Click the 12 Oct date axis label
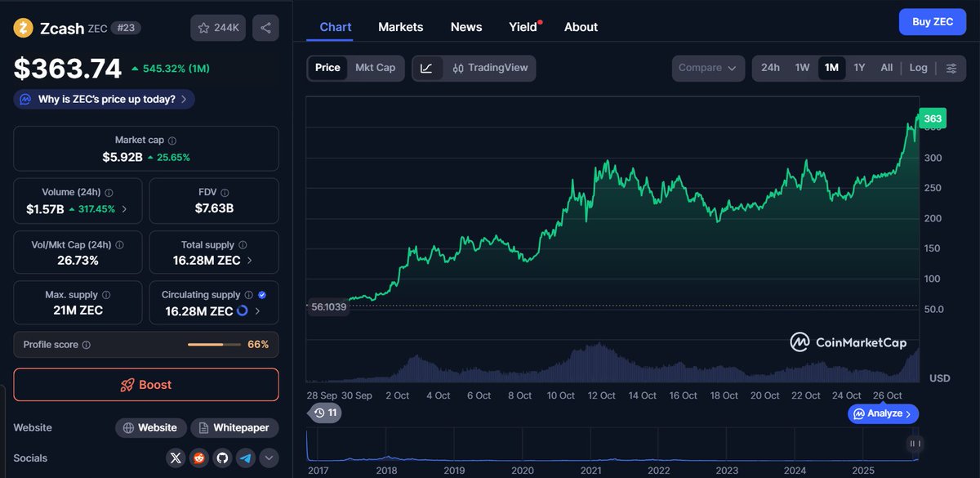The width and height of the screenshot is (980, 478). (x=602, y=395)
